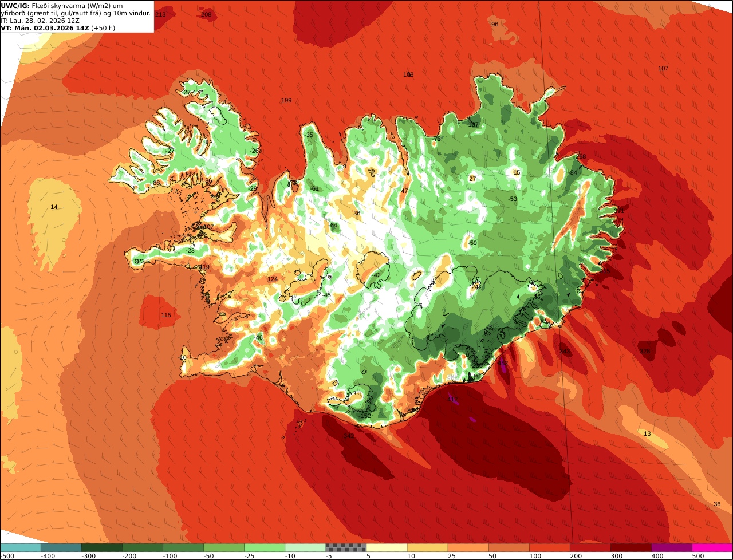Click the map value 152 on the south coast
This screenshot has height=560, width=733.
click(x=365, y=416)
